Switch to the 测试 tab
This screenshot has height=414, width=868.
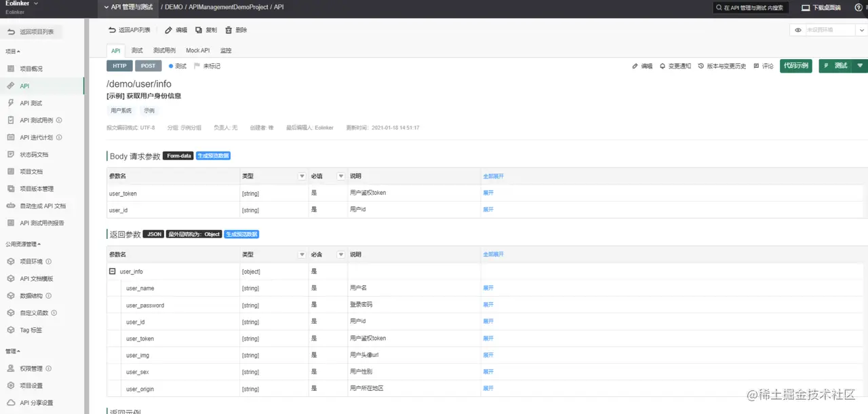click(137, 50)
